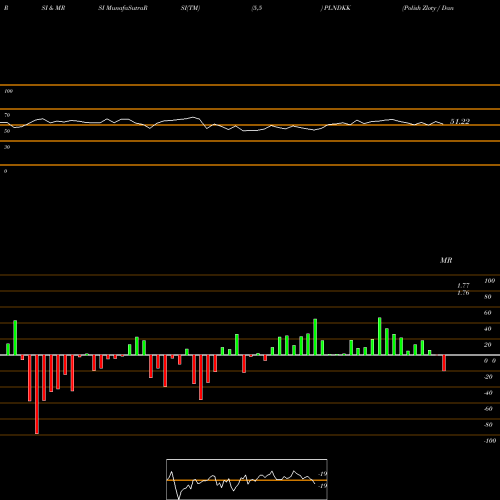This screenshot has height=500, width=500.
Task: Click the tallest red histogram bar
Action: click(x=37, y=394)
